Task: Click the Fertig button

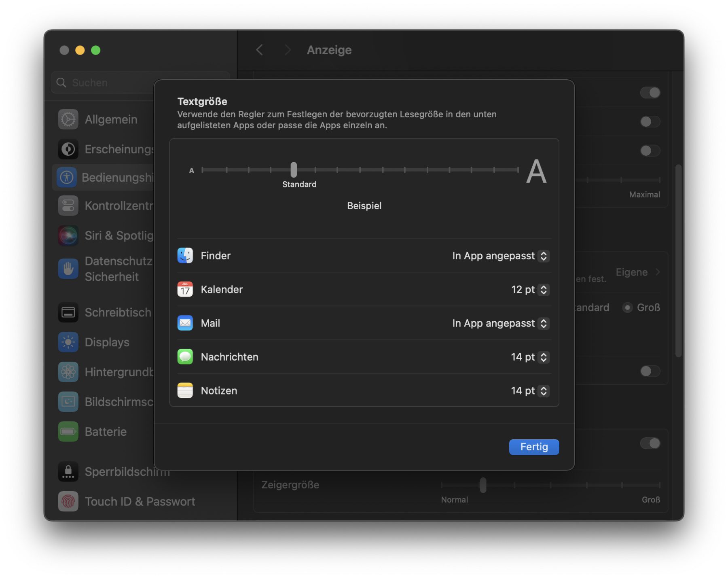Action: point(533,447)
